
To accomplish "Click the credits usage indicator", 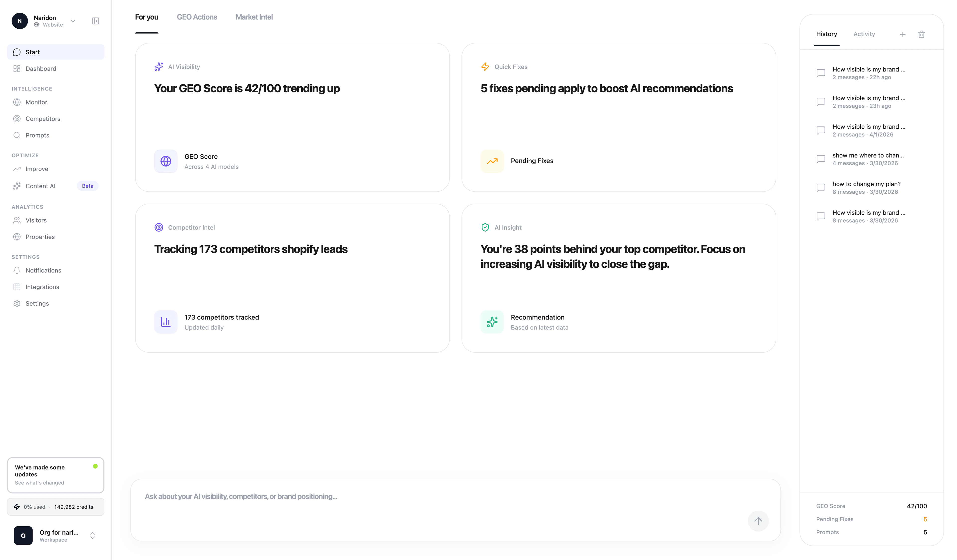I will 55,506.
